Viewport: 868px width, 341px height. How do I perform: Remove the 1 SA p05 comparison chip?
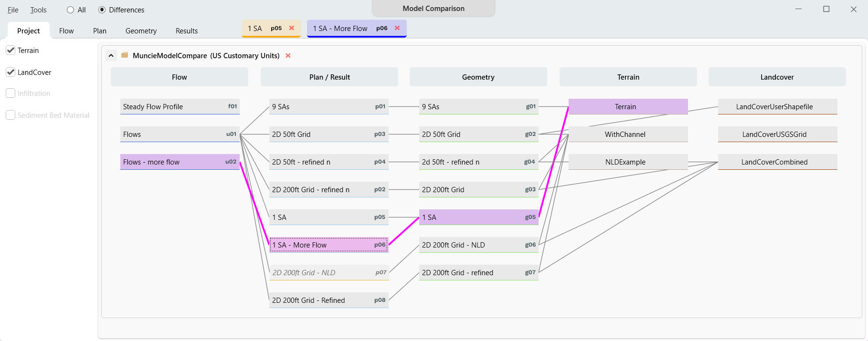tap(292, 28)
